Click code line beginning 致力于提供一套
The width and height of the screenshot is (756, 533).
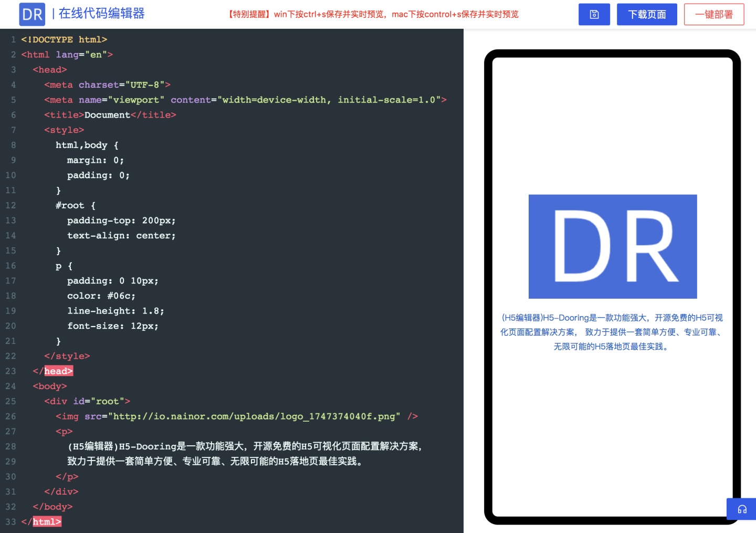point(216,462)
